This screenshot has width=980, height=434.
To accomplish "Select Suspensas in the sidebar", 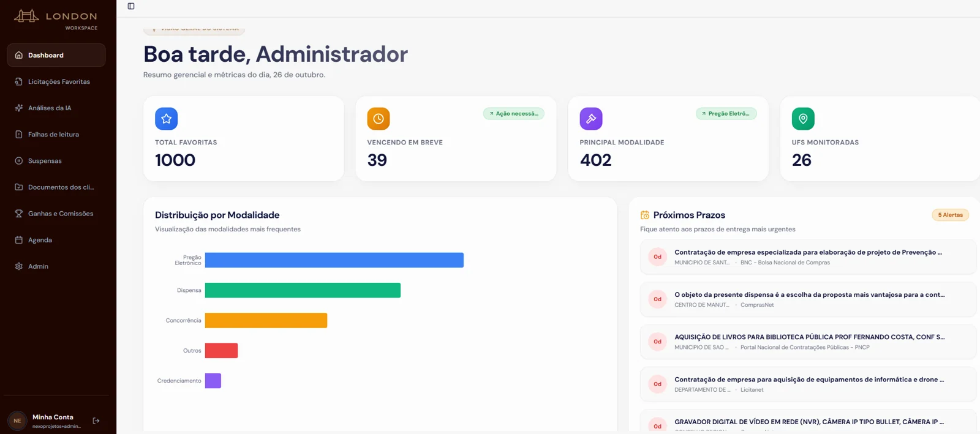I will point(56,160).
